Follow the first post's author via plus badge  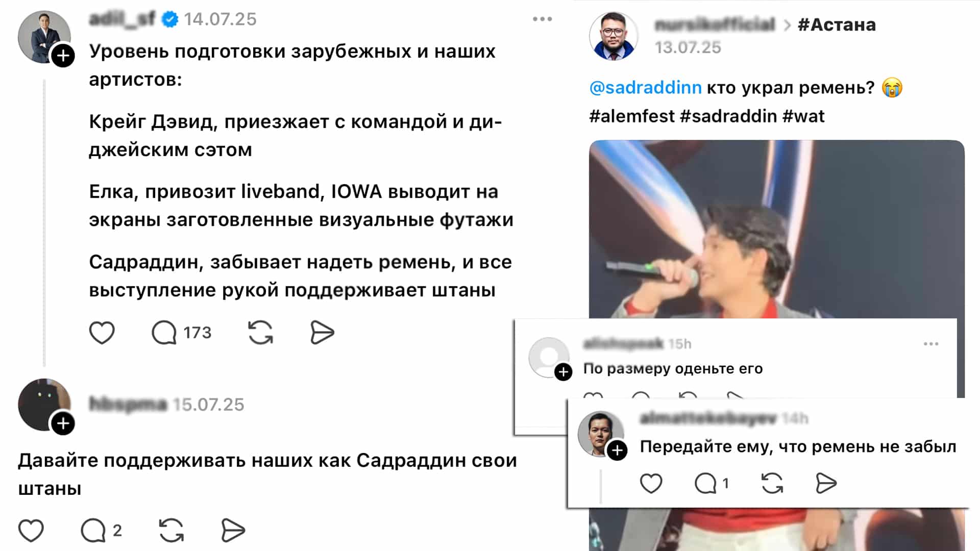point(63,56)
